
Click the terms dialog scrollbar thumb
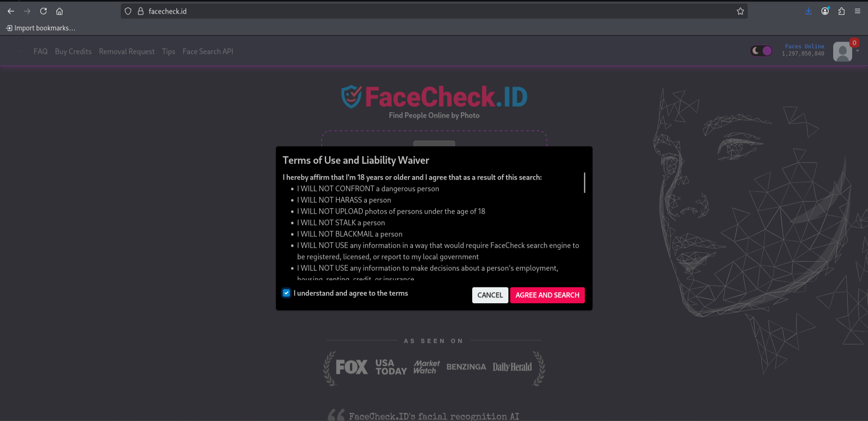[x=584, y=182]
